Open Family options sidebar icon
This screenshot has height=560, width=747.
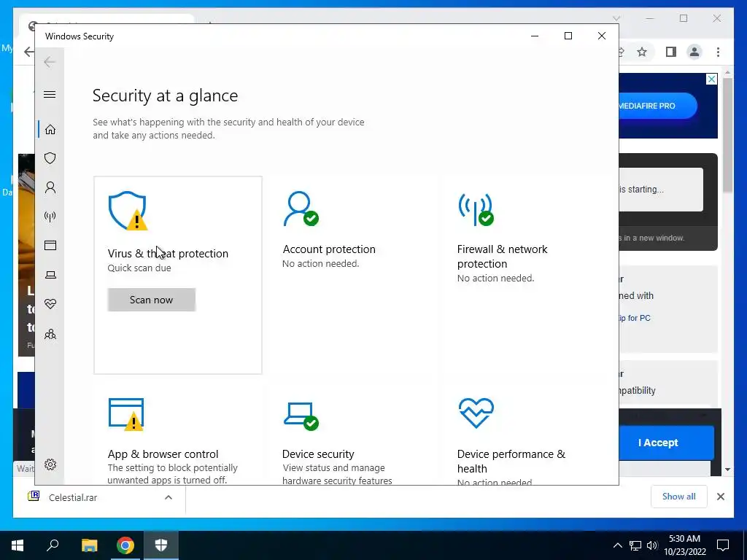(x=50, y=334)
